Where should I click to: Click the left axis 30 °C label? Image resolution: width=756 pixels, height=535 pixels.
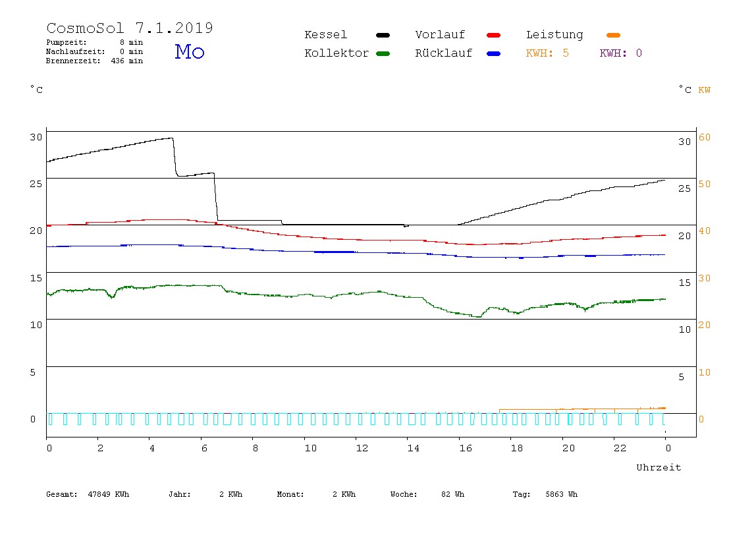coord(36,137)
